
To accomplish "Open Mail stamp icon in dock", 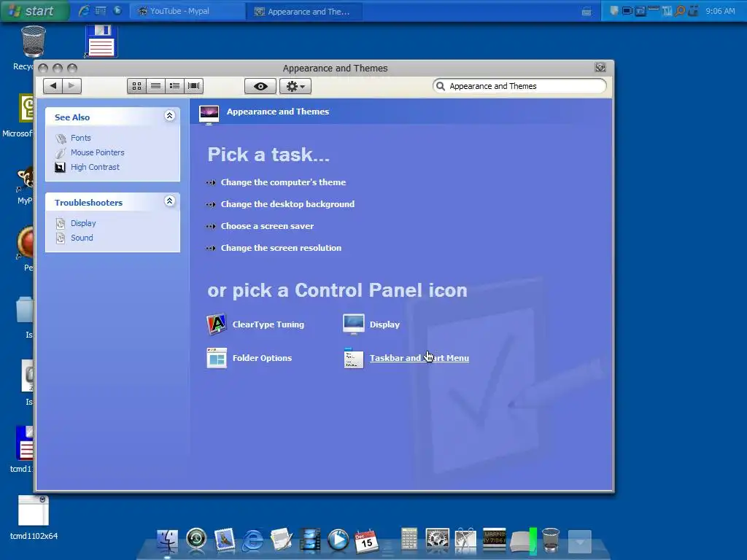I will [225, 540].
